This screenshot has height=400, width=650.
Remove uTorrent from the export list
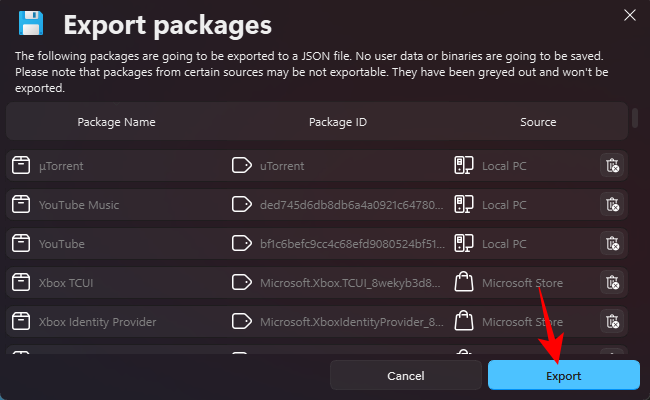(612, 166)
